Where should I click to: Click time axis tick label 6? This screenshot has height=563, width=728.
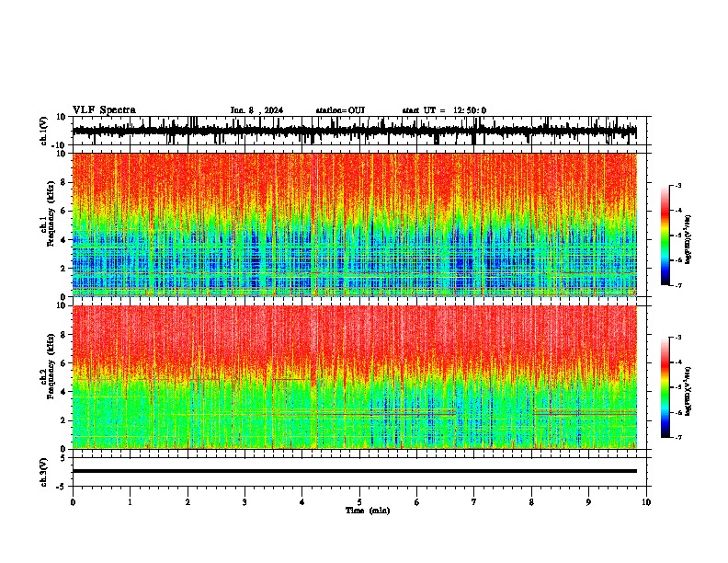417,502
